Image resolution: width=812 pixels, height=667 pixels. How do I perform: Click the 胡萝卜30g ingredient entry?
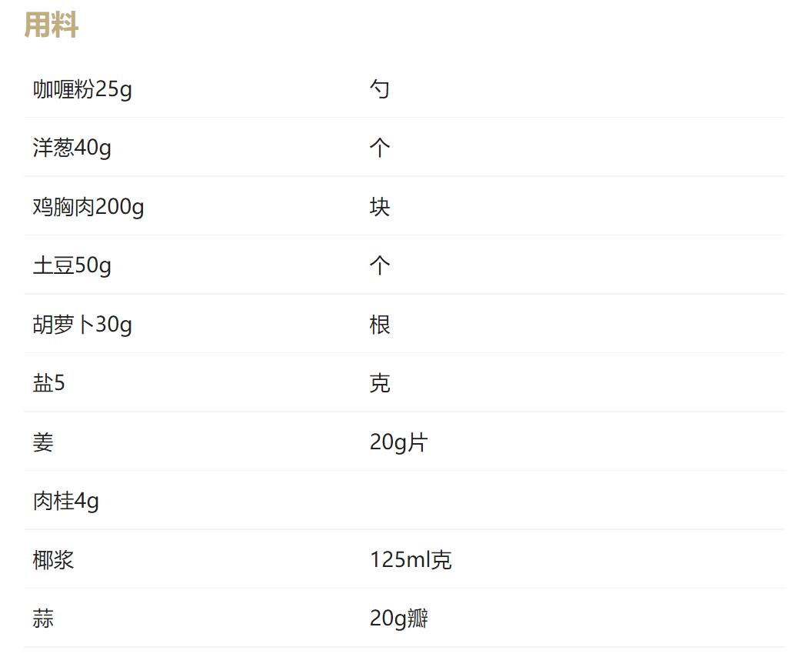pos(82,325)
